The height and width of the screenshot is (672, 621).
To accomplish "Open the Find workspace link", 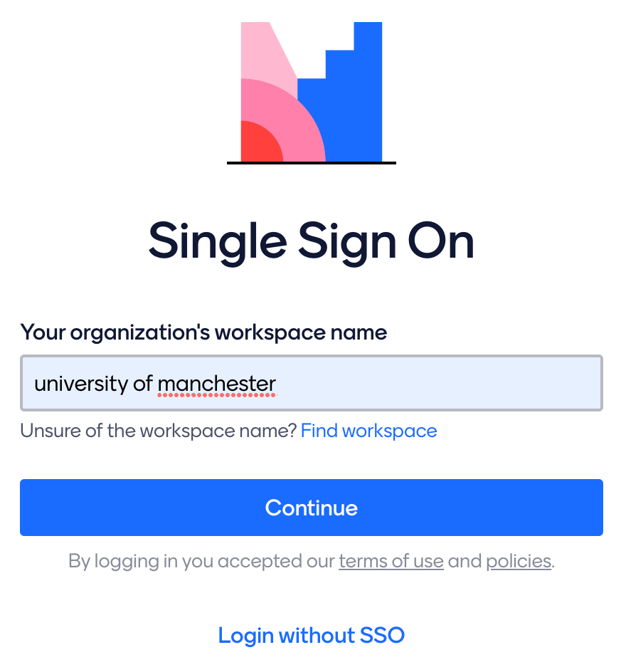I will click(368, 431).
